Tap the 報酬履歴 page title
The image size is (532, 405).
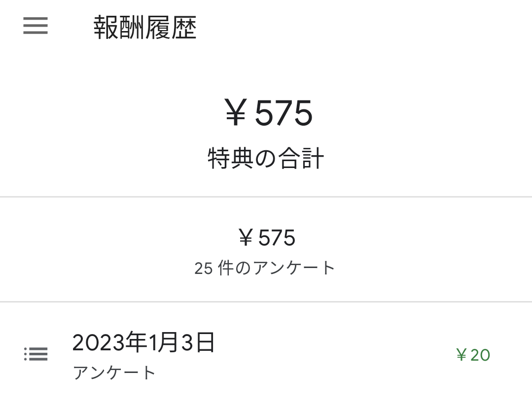(145, 28)
